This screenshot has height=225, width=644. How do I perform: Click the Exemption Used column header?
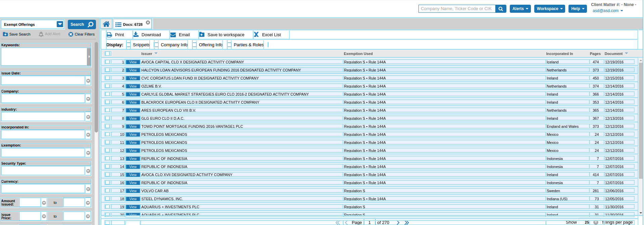pyautogui.click(x=358, y=54)
